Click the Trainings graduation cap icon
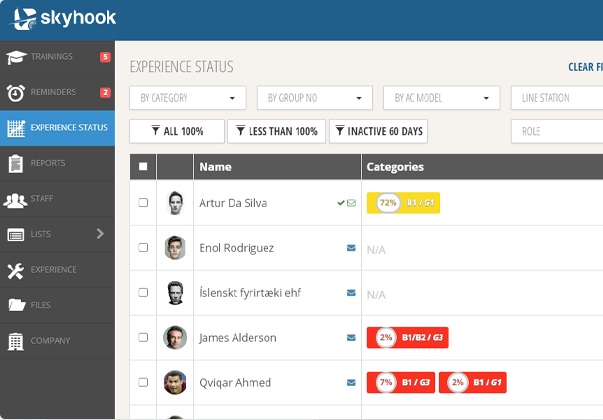Screen dimensions: 603x420 (15, 57)
